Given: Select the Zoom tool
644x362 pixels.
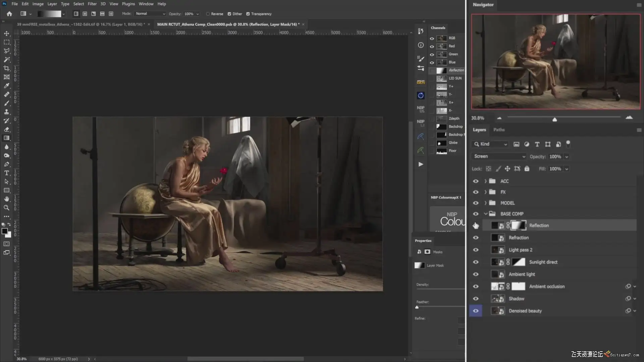Looking at the screenshot, I should pos(6,208).
